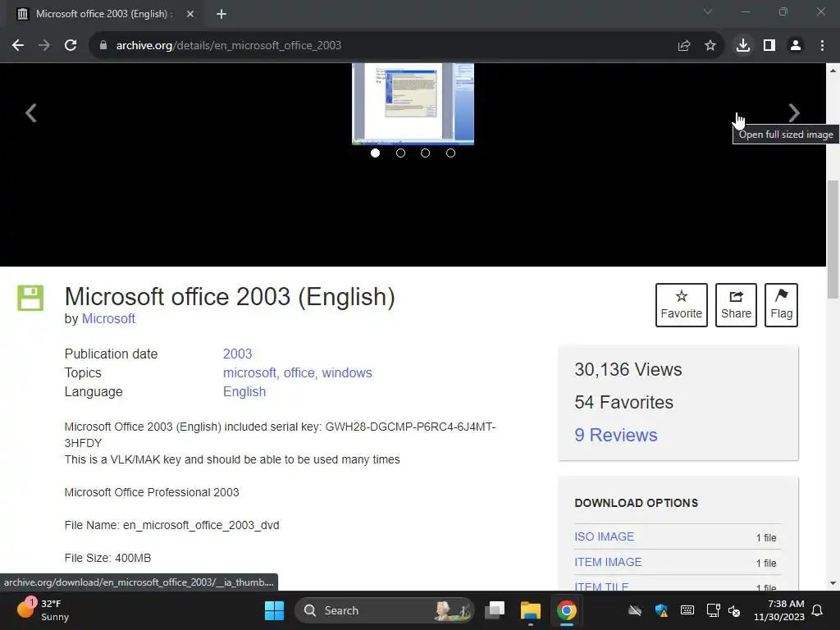840x630 pixels.
Task: Open the English language link
Action: (x=244, y=391)
